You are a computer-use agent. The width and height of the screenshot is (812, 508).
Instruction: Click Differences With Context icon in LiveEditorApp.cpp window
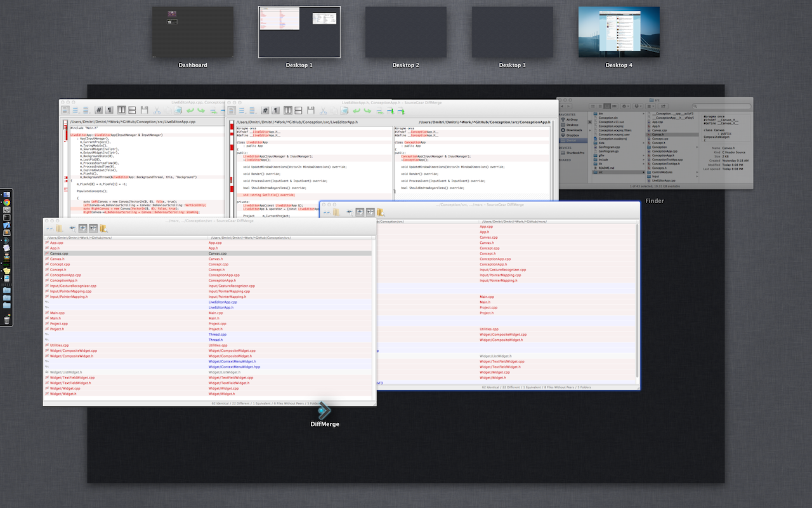[x=86, y=110]
